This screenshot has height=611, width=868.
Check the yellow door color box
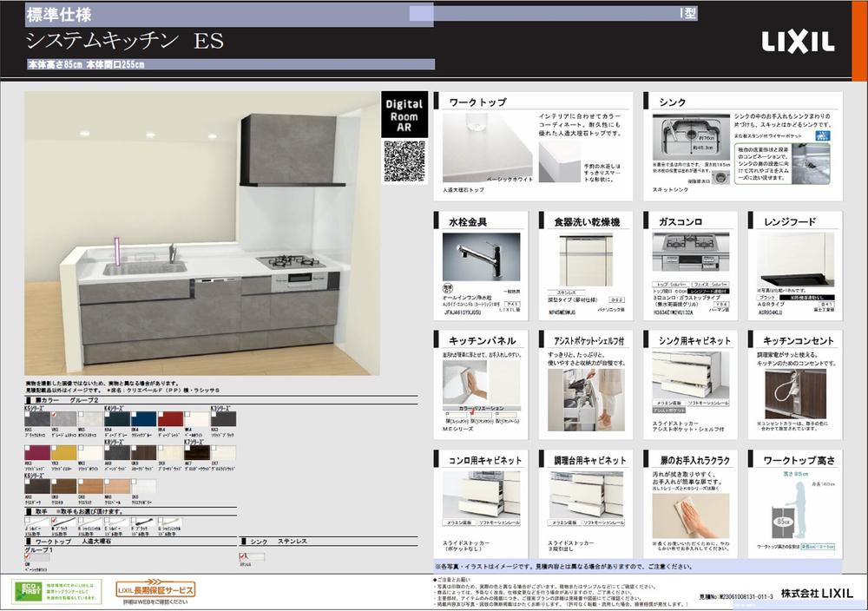(54, 448)
